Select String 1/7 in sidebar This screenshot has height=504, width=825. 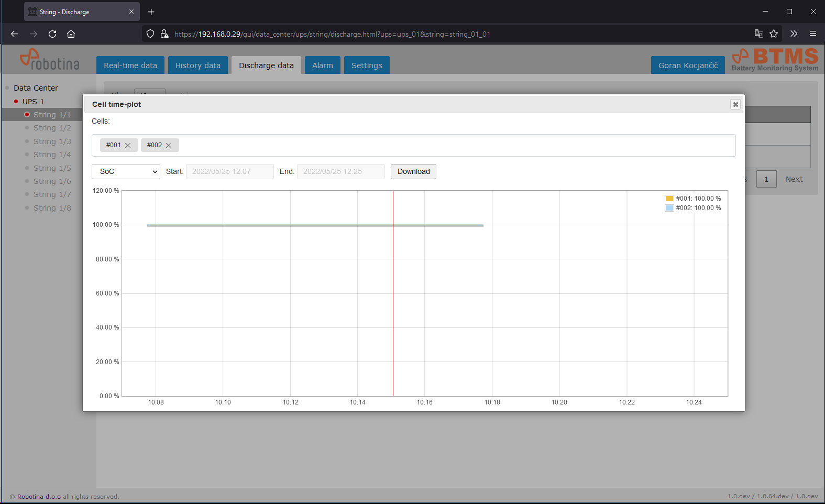(52, 194)
